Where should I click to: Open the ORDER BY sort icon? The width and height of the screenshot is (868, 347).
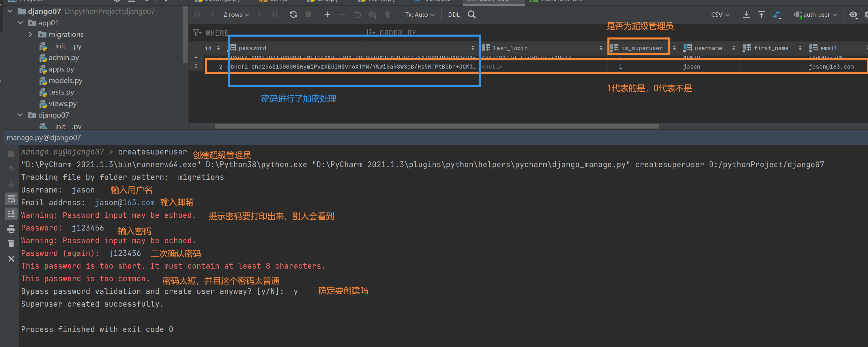pyautogui.click(x=371, y=32)
